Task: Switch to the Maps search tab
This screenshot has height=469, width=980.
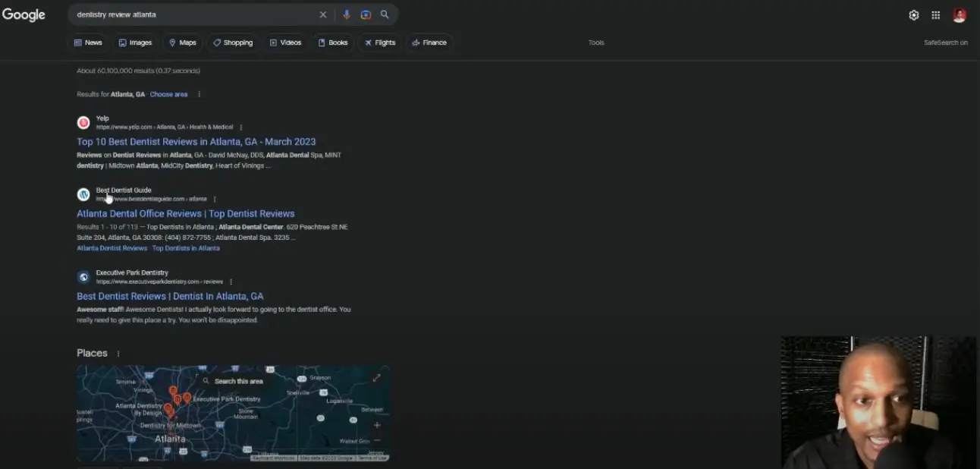Action: (x=182, y=42)
